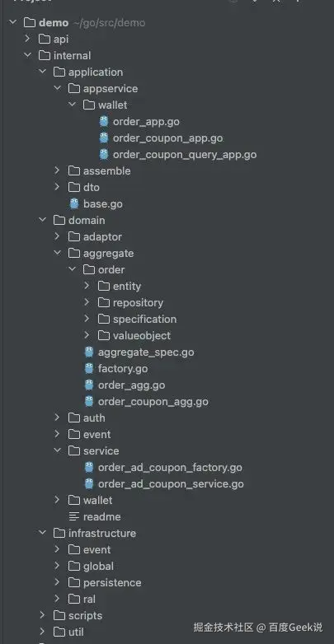The width and height of the screenshot is (334, 644).
Task: Open order_coupon_query_app.go file
Action: pyautogui.click(x=185, y=155)
